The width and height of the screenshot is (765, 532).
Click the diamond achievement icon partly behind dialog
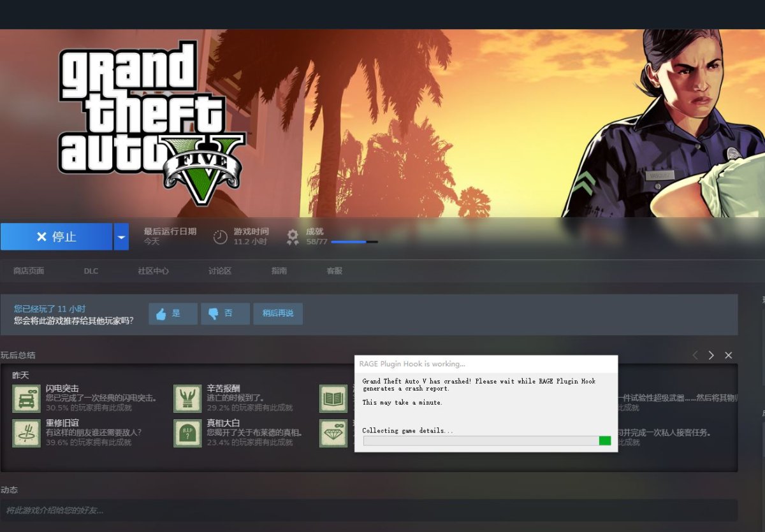tap(333, 433)
